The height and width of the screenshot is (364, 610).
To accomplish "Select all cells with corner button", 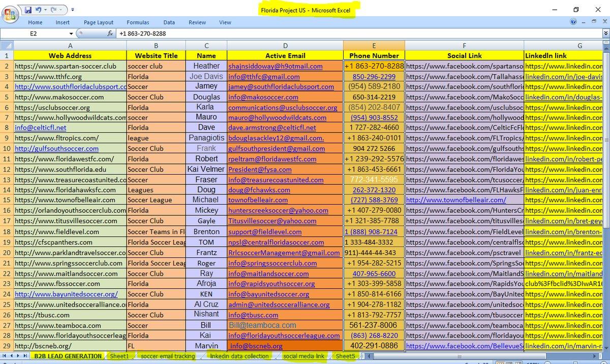I will point(7,45).
